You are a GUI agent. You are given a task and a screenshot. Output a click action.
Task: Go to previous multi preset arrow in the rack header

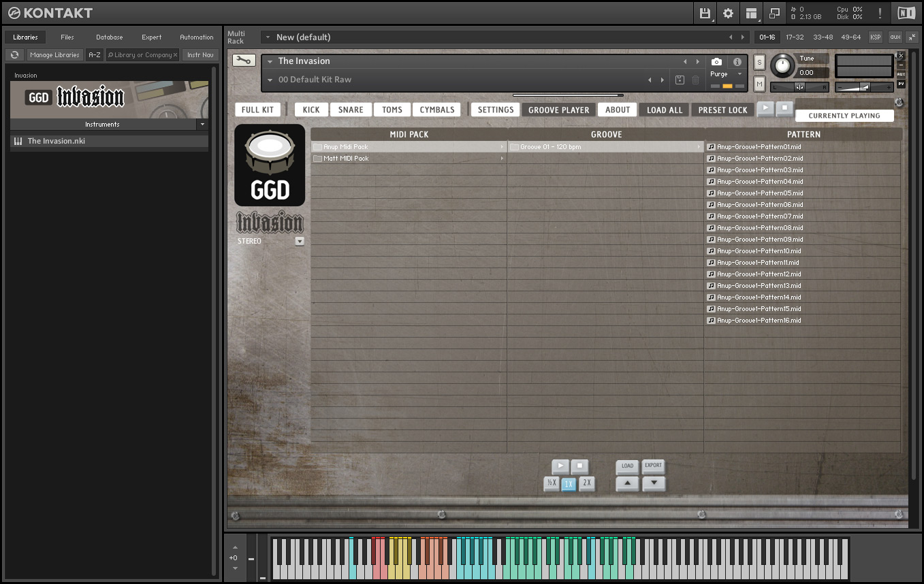coord(731,37)
